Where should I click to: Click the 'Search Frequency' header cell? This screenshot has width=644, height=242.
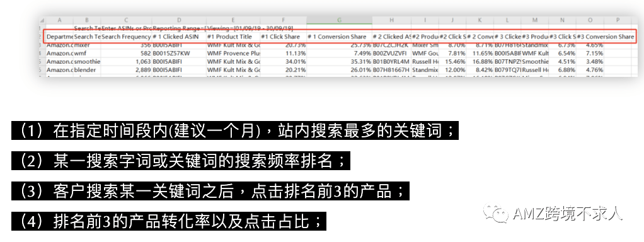[x=126, y=37]
